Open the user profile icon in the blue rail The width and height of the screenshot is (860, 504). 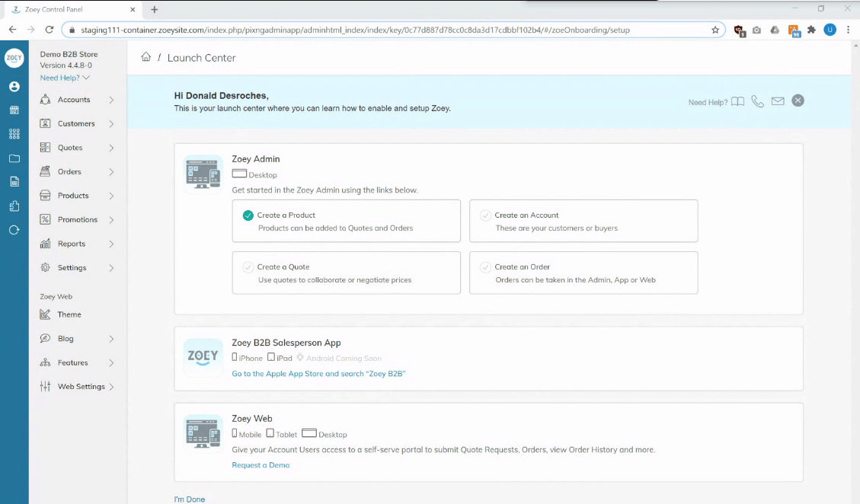click(x=14, y=87)
